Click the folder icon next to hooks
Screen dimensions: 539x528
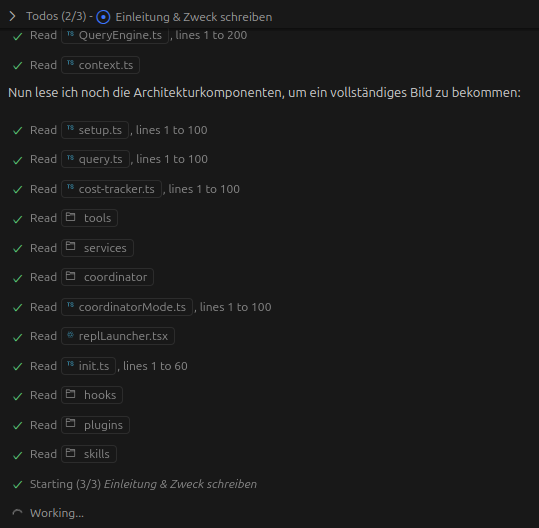pyautogui.click(x=70, y=393)
